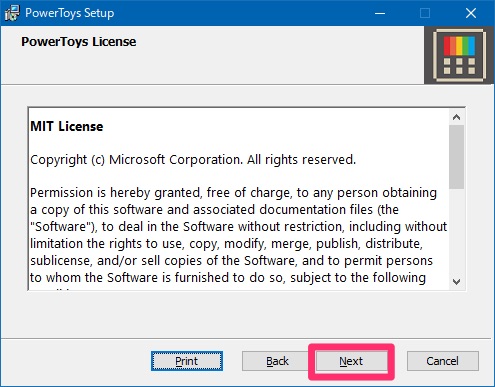Close the PowerToys Setup window
This screenshot has height=387, width=495.
[x=471, y=13]
